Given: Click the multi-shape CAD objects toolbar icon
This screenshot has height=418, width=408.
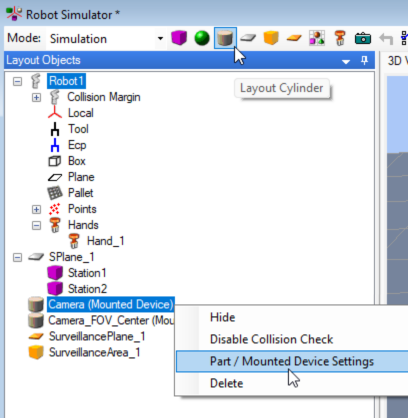Looking at the screenshot, I should coord(317,38).
